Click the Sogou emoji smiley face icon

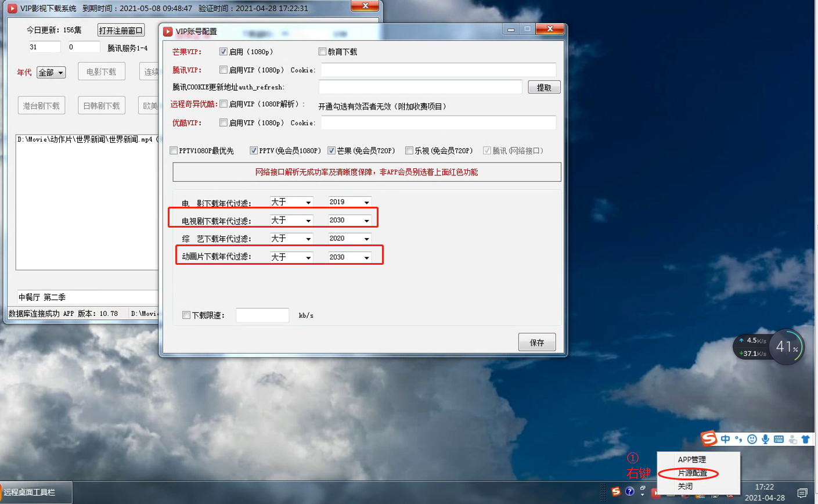[752, 440]
